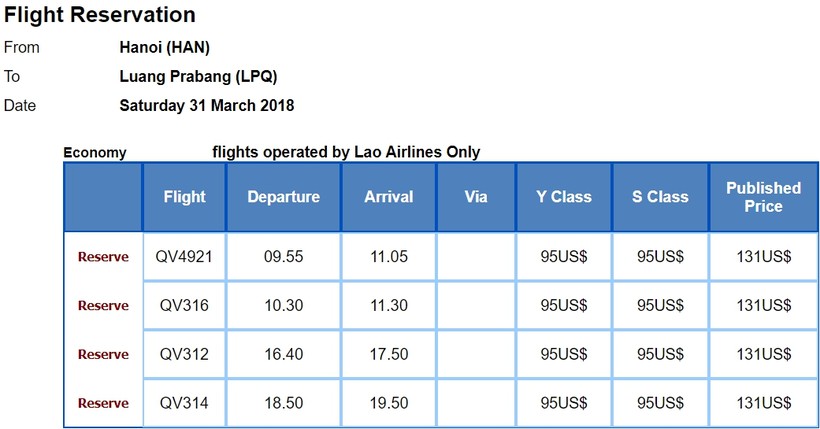
Task: Click the Y Class column header
Action: click(x=563, y=197)
